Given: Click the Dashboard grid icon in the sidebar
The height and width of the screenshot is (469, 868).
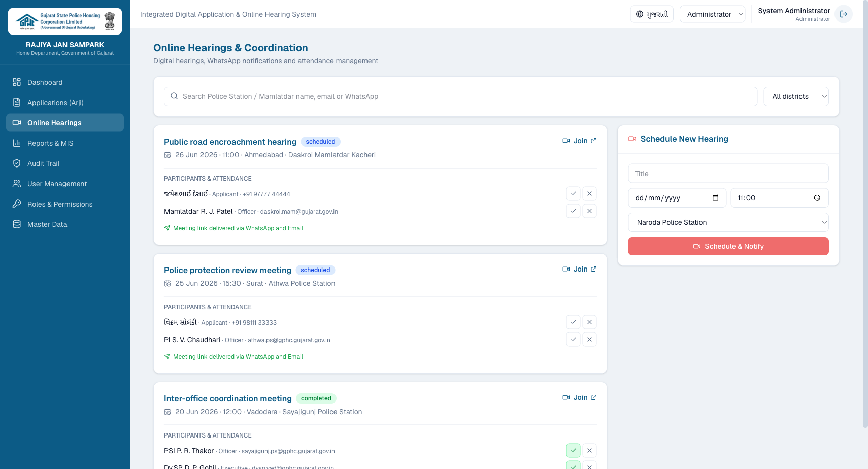Looking at the screenshot, I should [17, 82].
